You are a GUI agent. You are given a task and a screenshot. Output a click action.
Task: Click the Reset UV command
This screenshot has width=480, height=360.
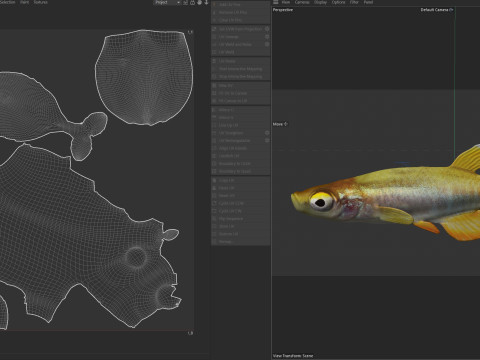tap(240, 196)
